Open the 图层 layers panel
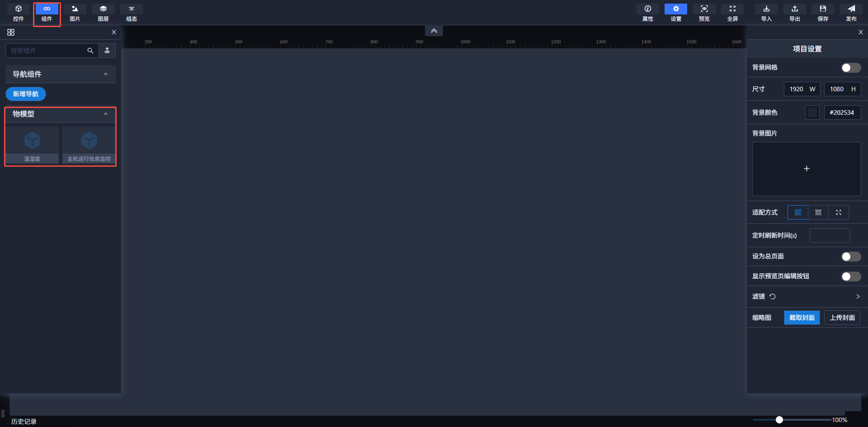The image size is (868, 427). [104, 13]
